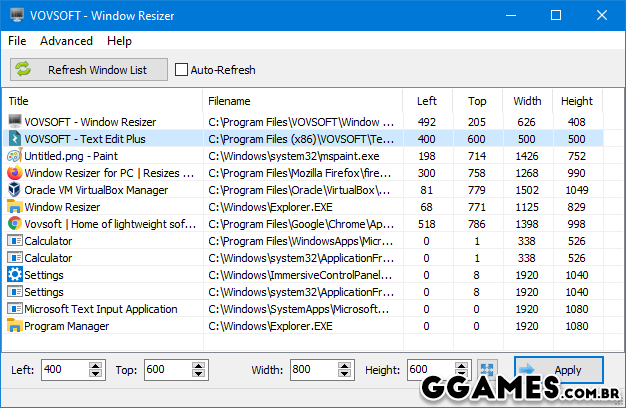
Task: Open the File menu
Action: tap(17, 41)
